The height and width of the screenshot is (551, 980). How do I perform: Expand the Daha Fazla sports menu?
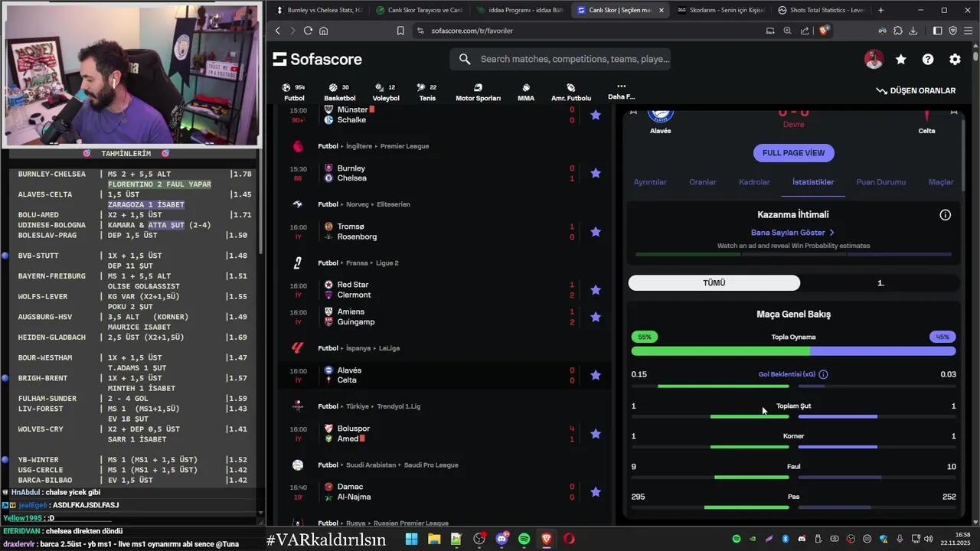click(x=621, y=91)
